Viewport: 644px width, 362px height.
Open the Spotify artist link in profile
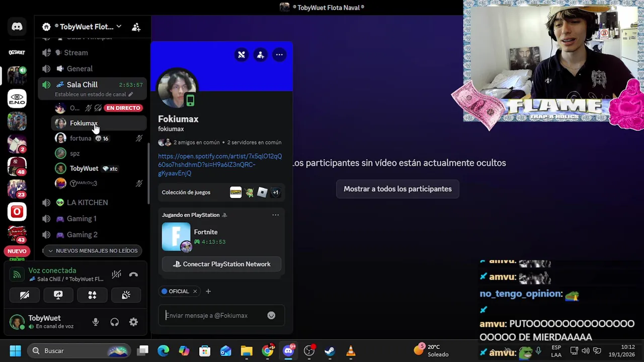(220, 164)
